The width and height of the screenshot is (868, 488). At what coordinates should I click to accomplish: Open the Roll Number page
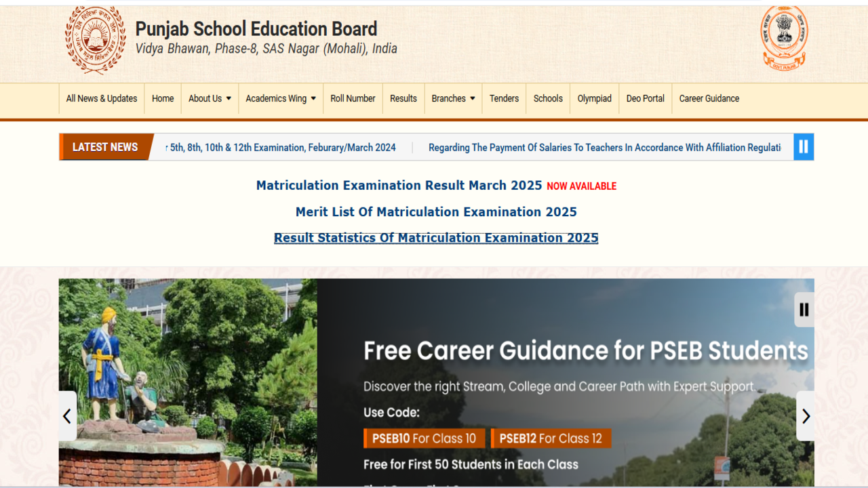click(x=353, y=98)
